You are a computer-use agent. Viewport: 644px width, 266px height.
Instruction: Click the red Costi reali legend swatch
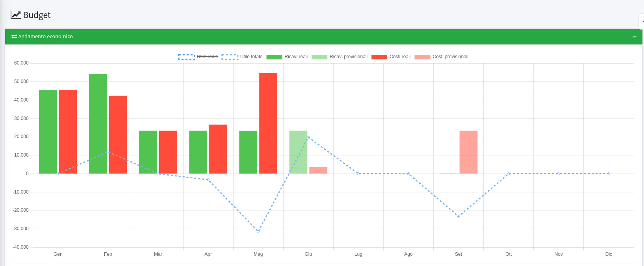coord(379,57)
